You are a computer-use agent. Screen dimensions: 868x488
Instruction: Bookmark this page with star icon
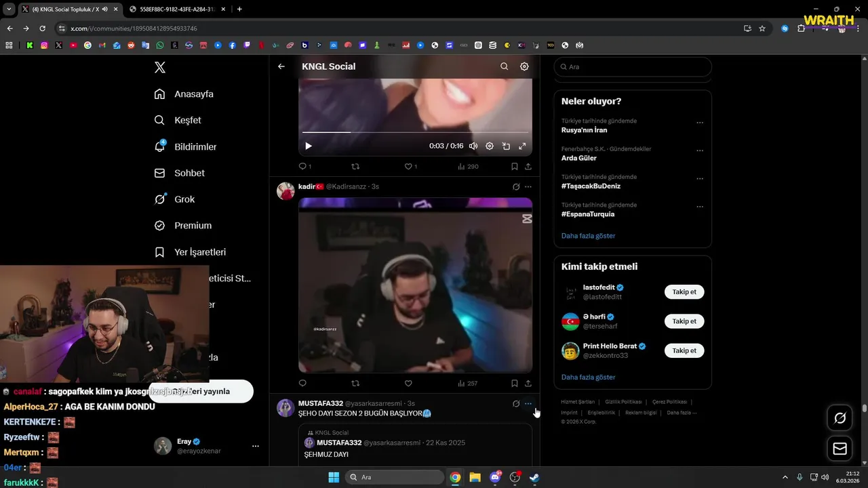pos(762,28)
